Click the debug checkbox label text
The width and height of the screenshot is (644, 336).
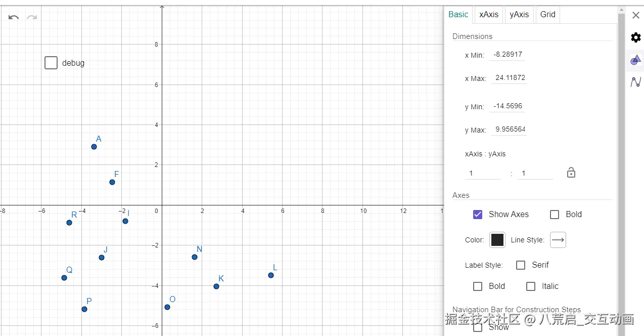[x=73, y=63]
